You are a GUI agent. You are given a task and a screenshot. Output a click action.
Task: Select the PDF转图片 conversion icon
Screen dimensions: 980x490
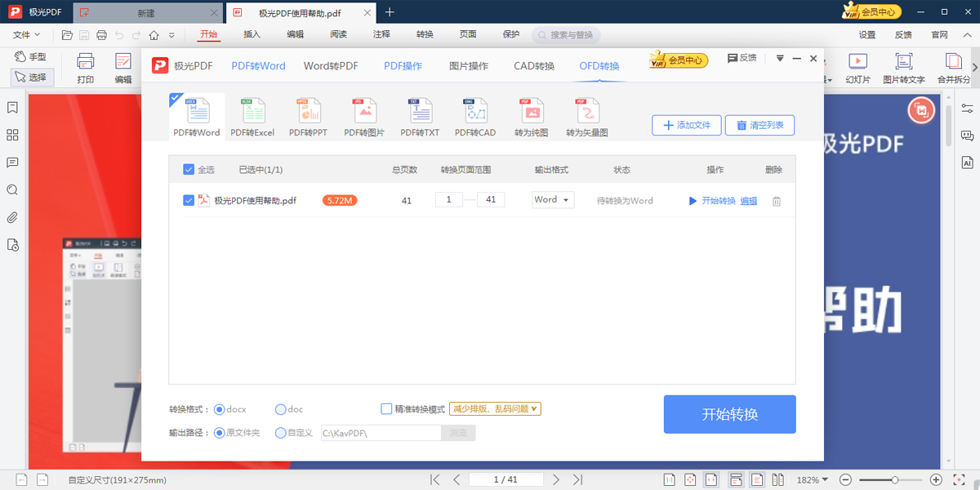(x=363, y=117)
